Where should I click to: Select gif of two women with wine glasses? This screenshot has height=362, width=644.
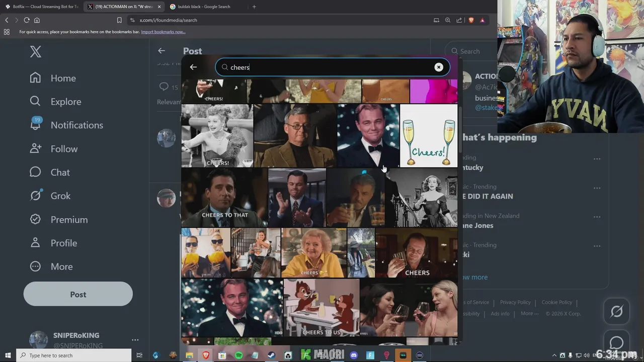pos(409,308)
